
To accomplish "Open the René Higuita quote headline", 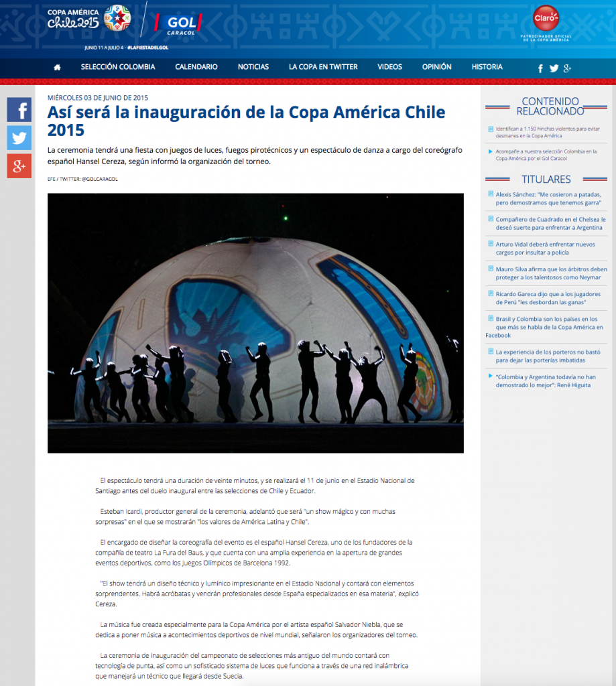I will point(545,381).
